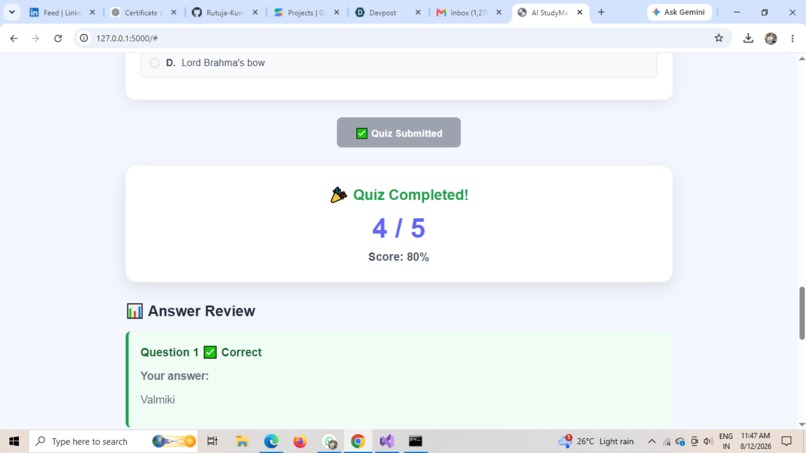
Task: Expand the tab search dropdown
Action: 12,12
